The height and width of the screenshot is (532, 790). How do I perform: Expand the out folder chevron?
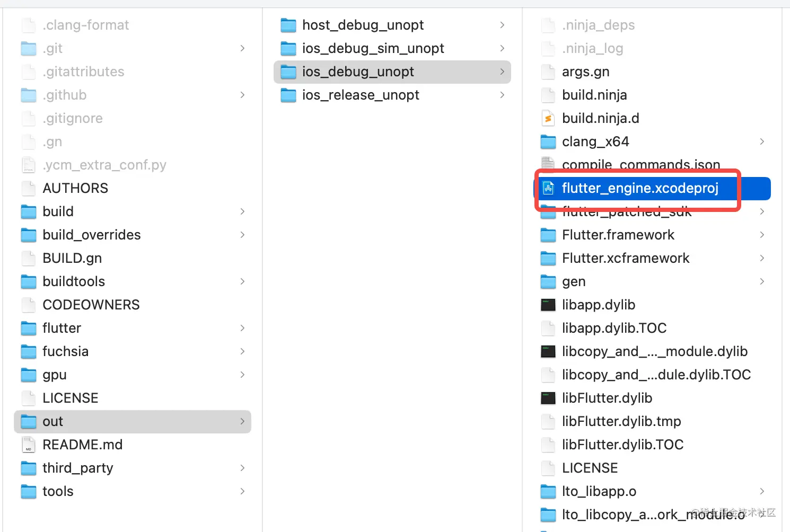pos(242,421)
